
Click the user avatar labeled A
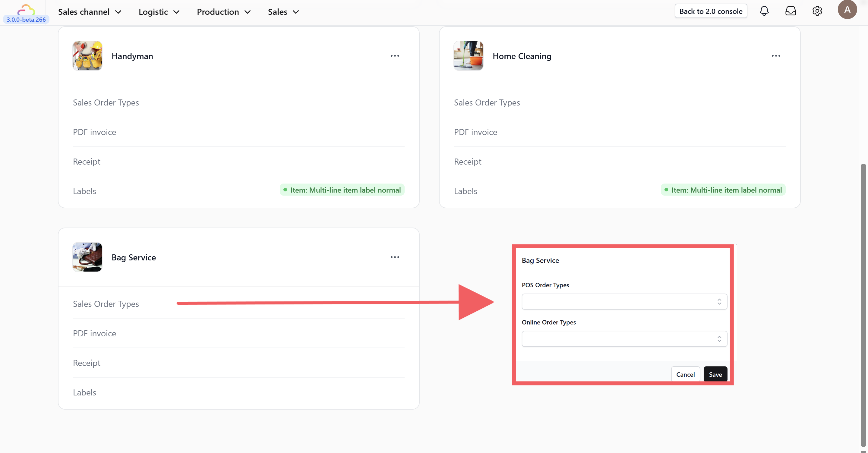coord(847,10)
